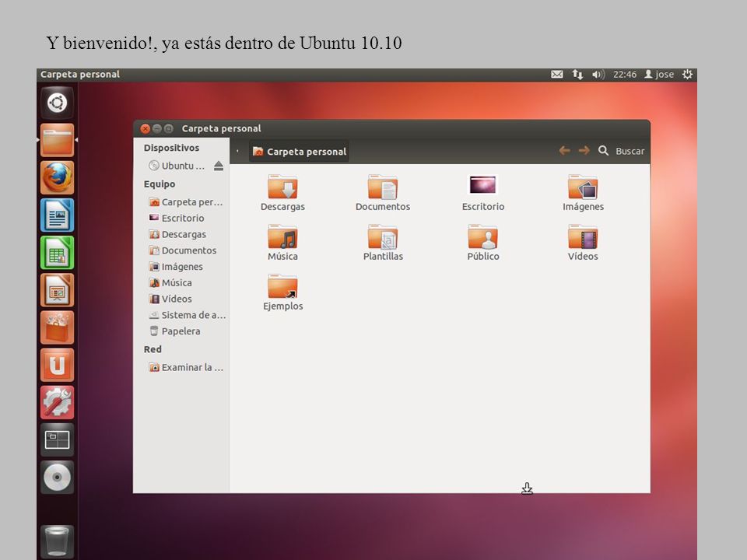Maximize the Carpeta personal window

coord(169,128)
